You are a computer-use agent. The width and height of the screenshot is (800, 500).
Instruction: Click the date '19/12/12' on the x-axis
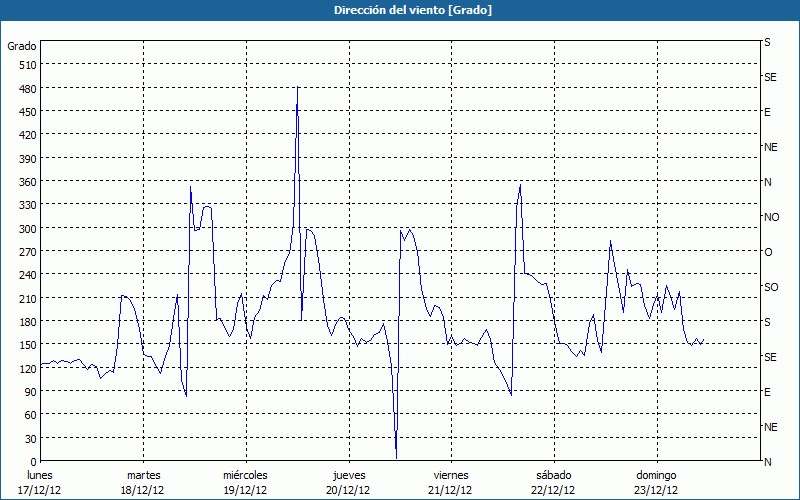(245, 490)
